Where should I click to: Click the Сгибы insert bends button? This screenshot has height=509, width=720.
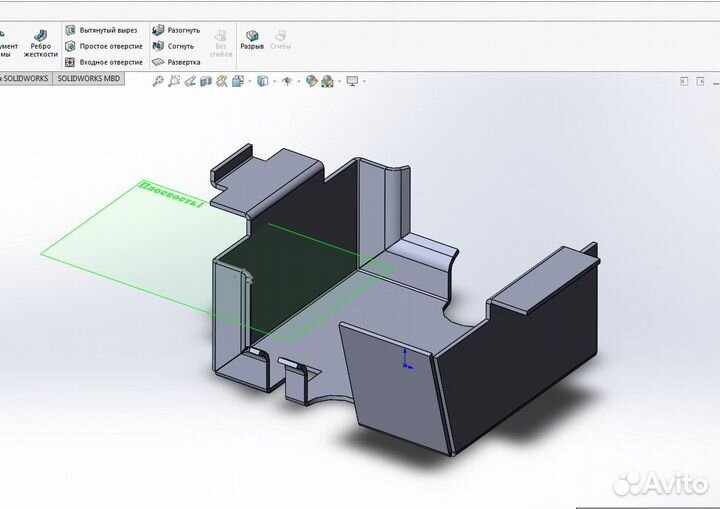(x=281, y=40)
